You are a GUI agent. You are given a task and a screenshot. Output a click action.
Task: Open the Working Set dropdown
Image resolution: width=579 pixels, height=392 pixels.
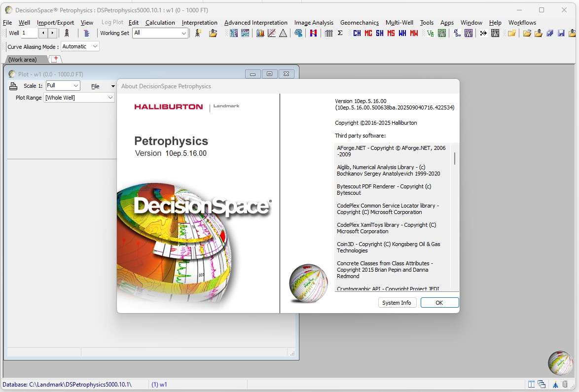(183, 33)
